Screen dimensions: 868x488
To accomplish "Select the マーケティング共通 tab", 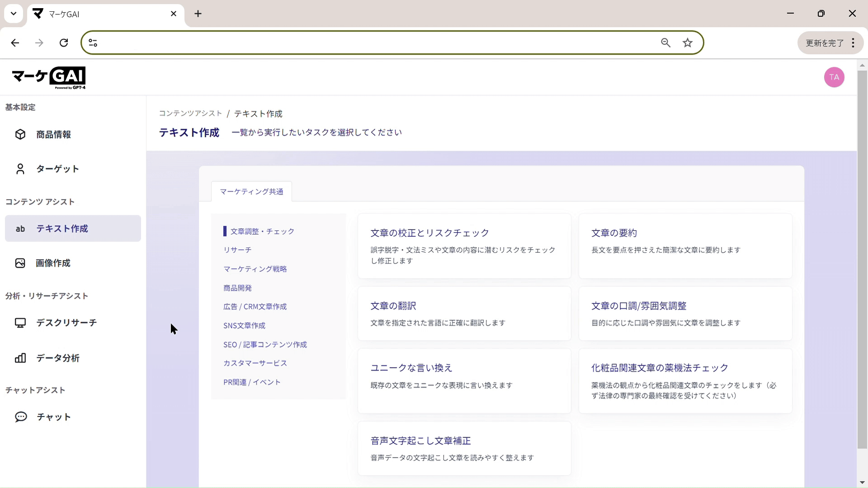I will coord(251,192).
